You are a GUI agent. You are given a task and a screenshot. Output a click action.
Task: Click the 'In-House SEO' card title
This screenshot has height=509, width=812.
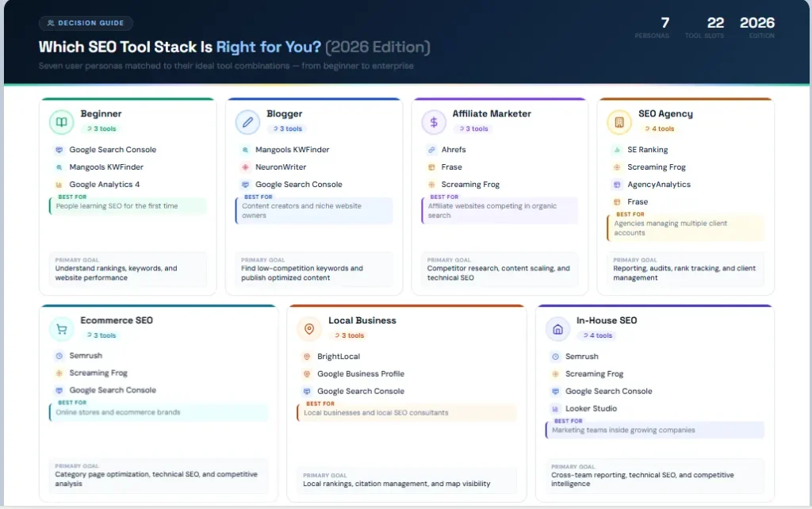click(x=607, y=320)
